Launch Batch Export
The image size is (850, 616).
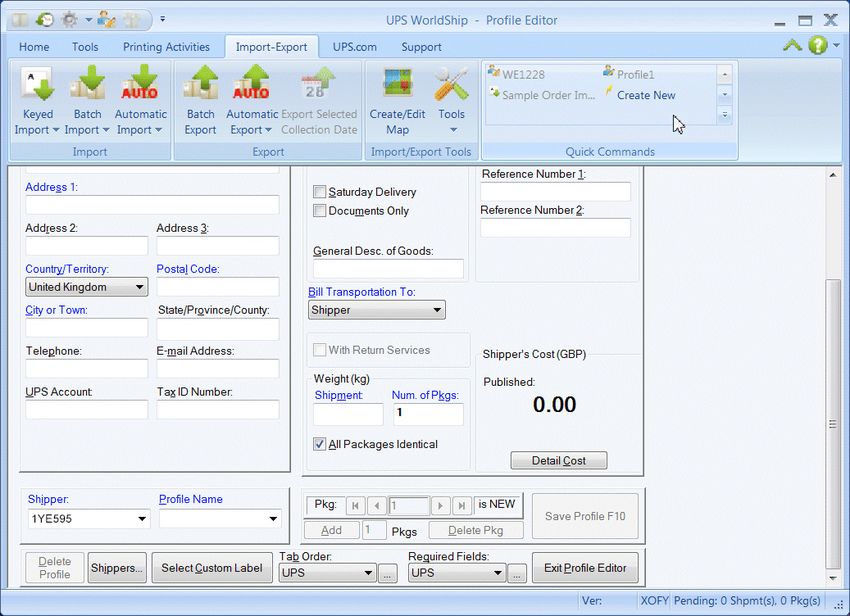coord(200,101)
